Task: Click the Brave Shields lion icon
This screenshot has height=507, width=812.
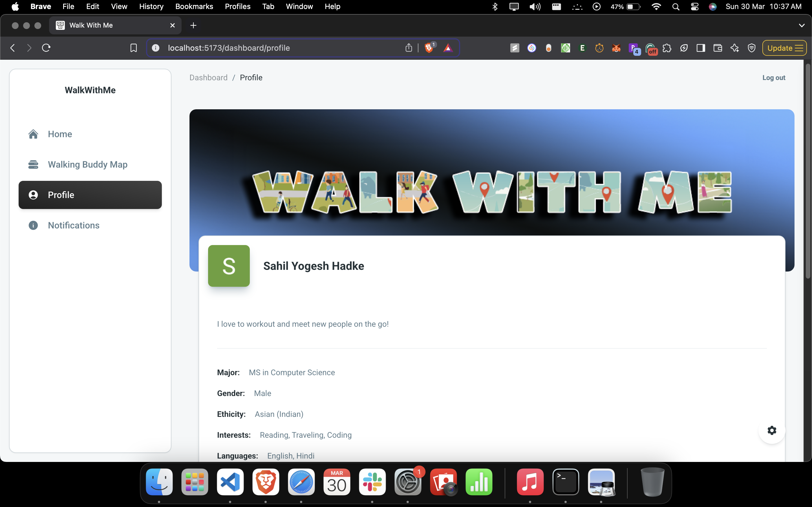Action: point(429,48)
